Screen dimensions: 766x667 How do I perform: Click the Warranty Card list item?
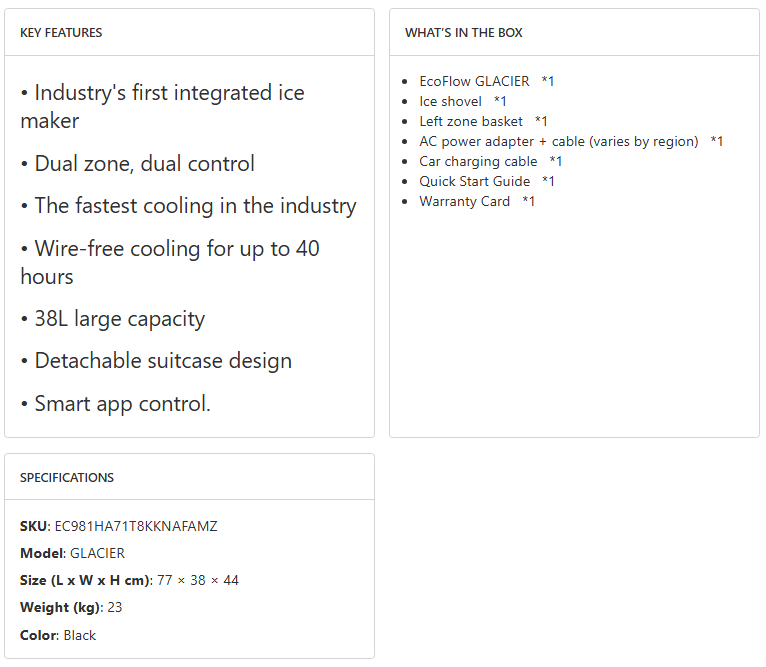tap(477, 201)
